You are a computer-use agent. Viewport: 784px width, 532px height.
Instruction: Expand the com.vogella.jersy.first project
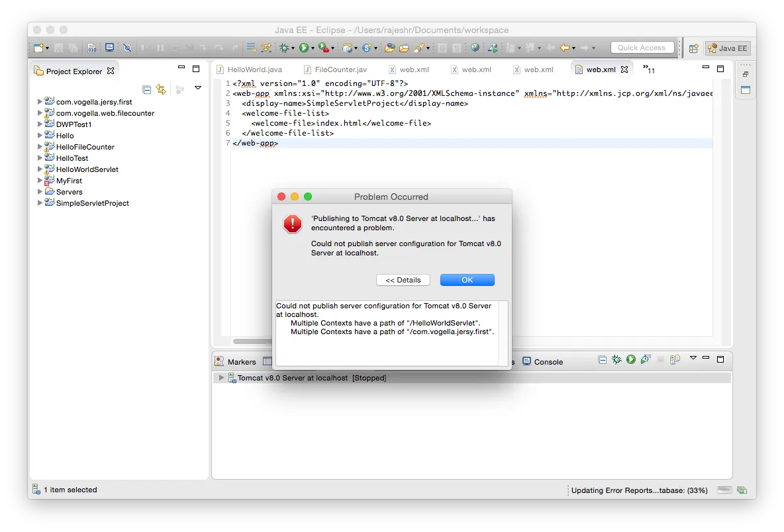[40, 101]
